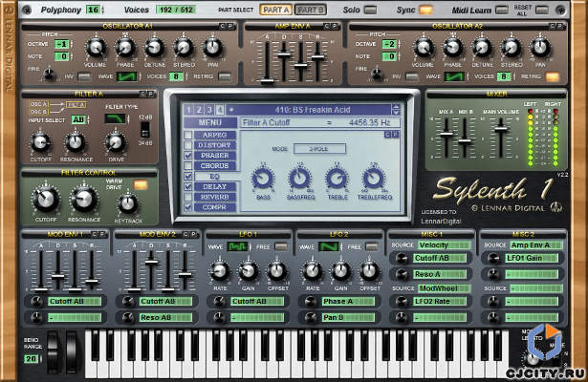588x382 pixels.
Task: Click the Amp Env A attack slider
Action: click(267, 80)
